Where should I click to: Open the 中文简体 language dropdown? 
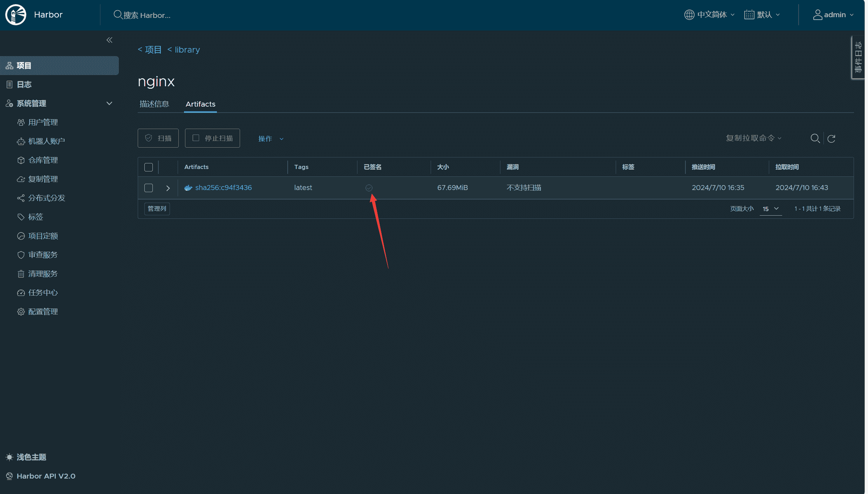pyautogui.click(x=709, y=15)
